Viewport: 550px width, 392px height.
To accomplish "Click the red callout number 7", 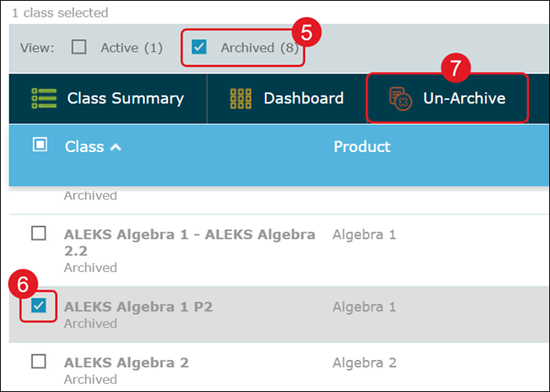I will pos(455,70).
